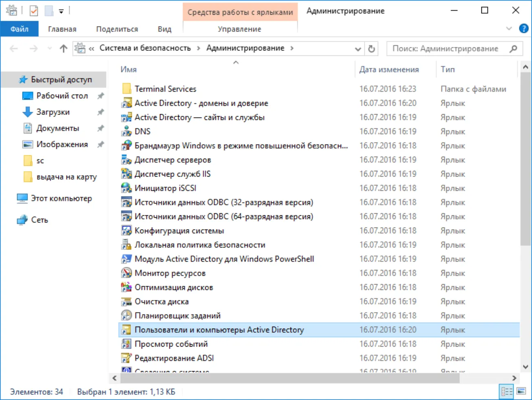
Task: Open the Управление ribbon tab
Action: [x=239, y=29]
